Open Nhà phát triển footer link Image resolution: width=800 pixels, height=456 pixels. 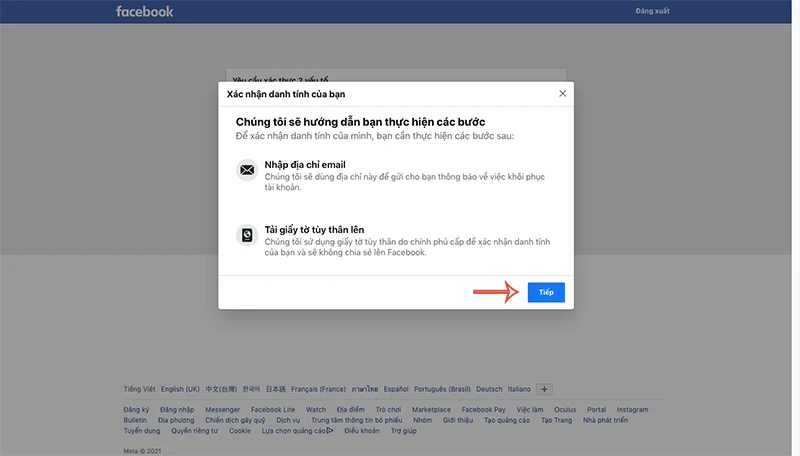coord(606,420)
